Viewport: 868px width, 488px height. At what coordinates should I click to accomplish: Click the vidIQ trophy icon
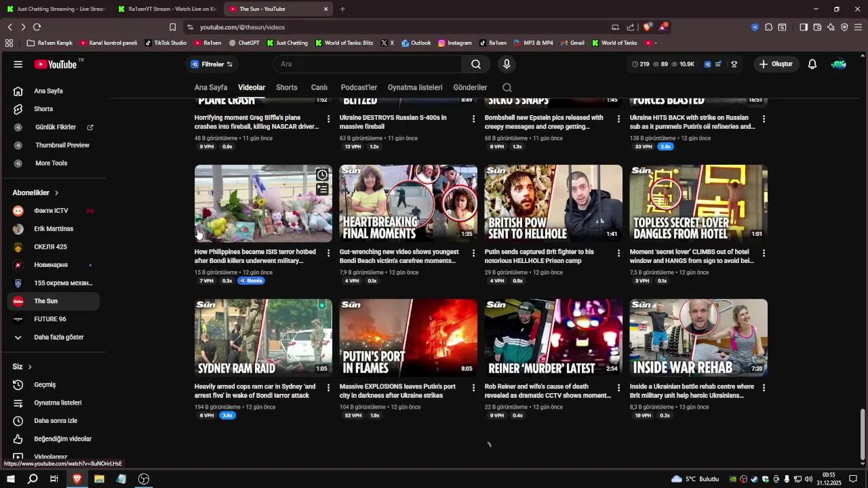(734, 64)
